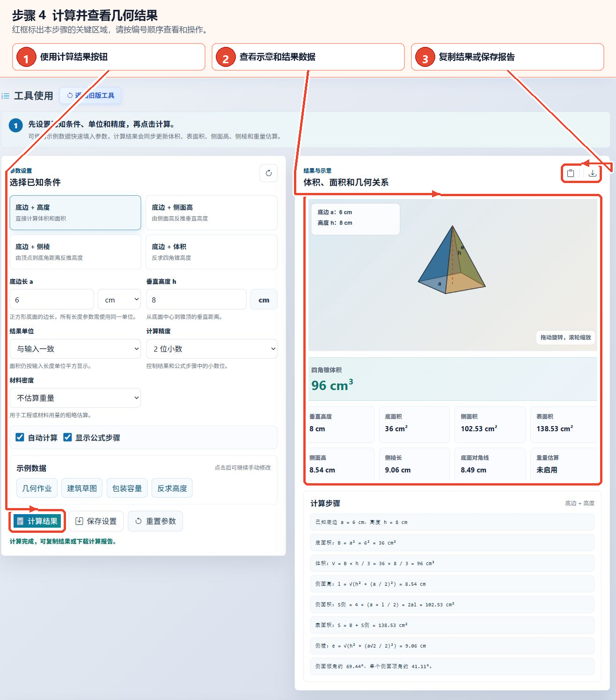Click the 侧面积 102.53 cm² result card
The width and height of the screenshot is (616, 700).
(490, 424)
